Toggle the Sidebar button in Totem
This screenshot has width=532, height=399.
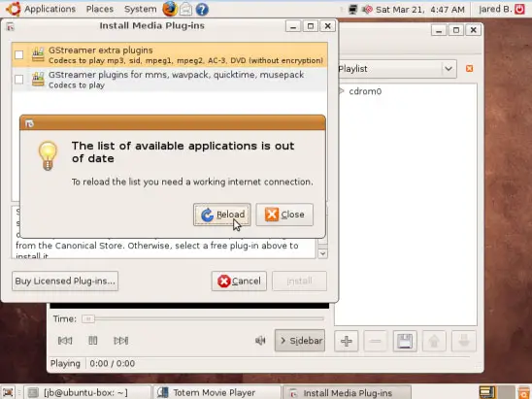coord(300,341)
